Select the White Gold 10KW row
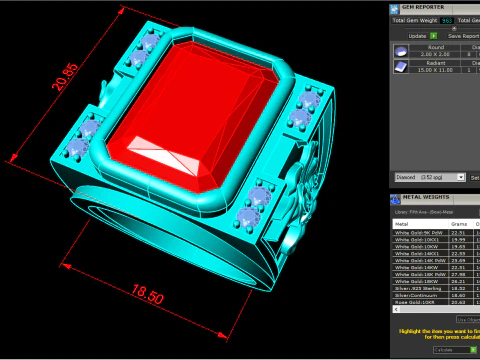 coord(436,247)
